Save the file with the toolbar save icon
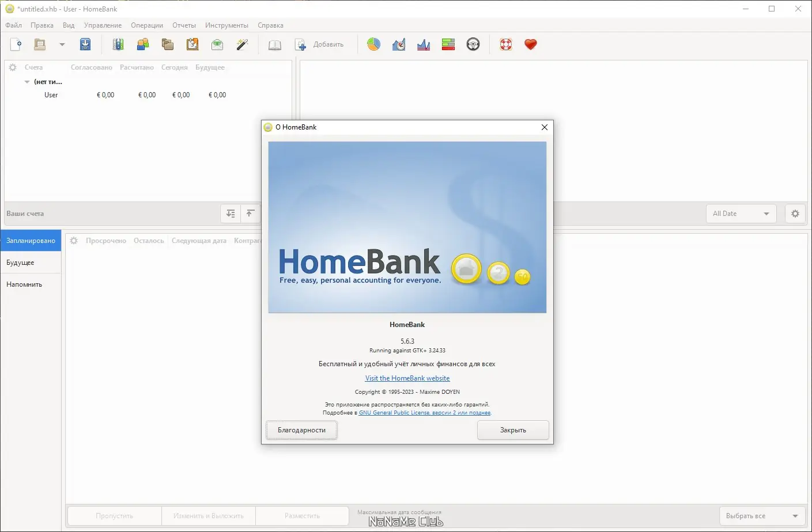The height and width of the screenshot is (532, 812). 85,44
